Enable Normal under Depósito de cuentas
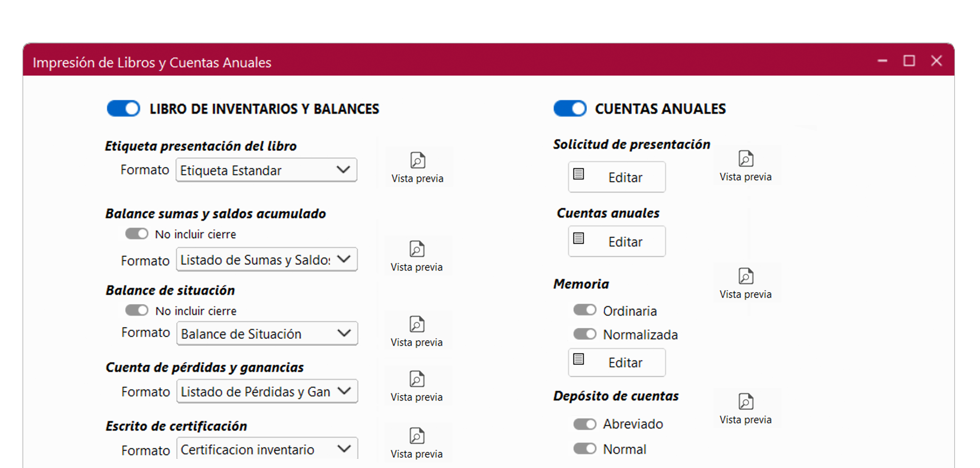Image resolution: width=980 pixels, height=468 pixels. [585, 448]
